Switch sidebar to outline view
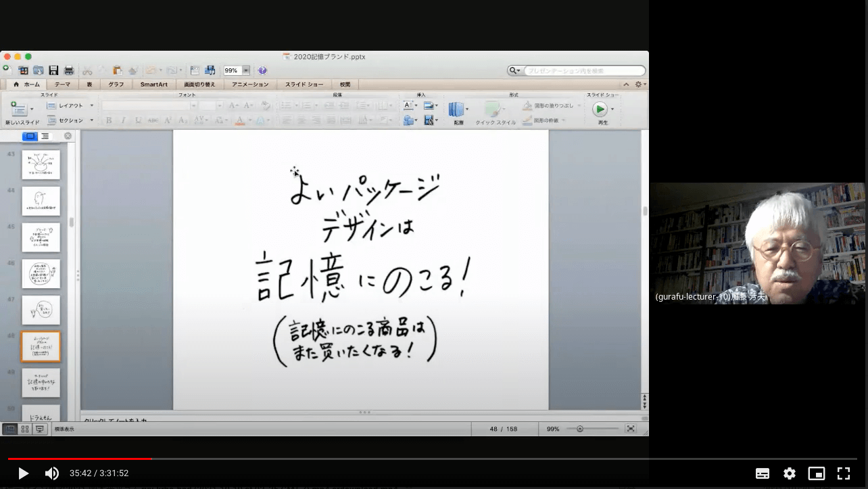 (45, 136)
